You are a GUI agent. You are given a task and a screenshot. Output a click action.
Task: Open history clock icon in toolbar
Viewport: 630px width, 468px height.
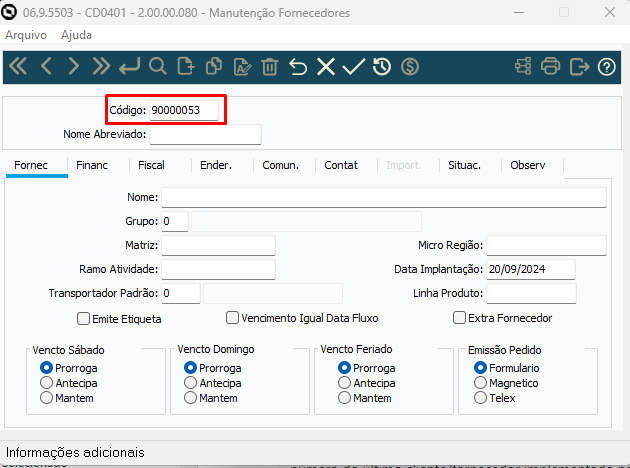click(382, 66)
